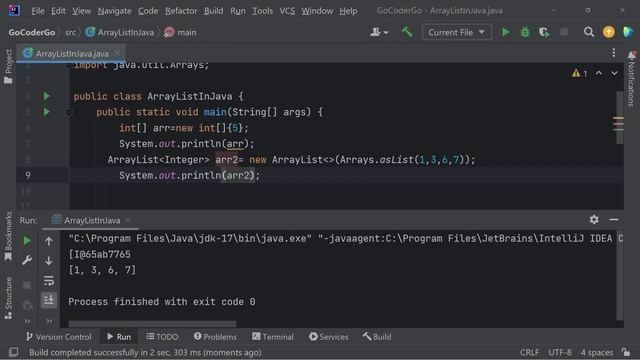Click the Run button in the main toolbar
Image resolution: width=640 pixels, height=360 pixels.
[x=505, y=32]
